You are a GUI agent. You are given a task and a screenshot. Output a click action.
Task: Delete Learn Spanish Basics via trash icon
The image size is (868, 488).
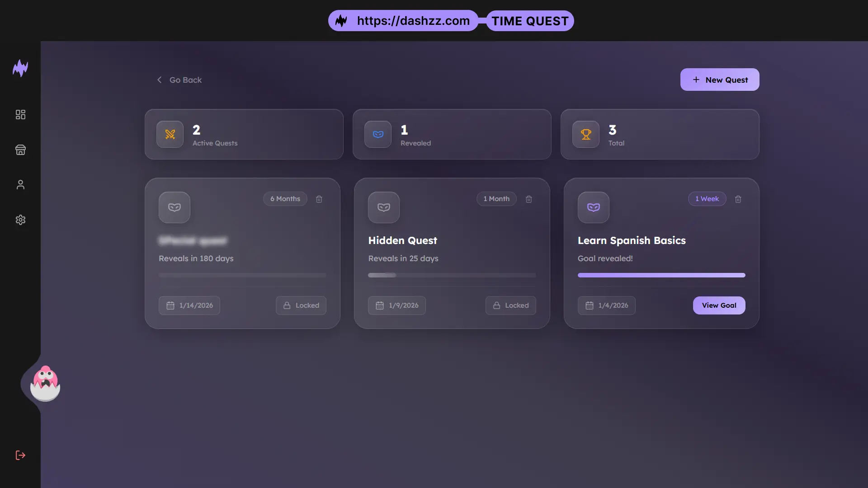(738, 199)
